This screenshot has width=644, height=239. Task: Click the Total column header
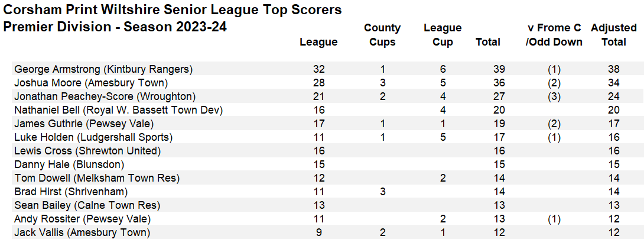(x=488, y=42)
